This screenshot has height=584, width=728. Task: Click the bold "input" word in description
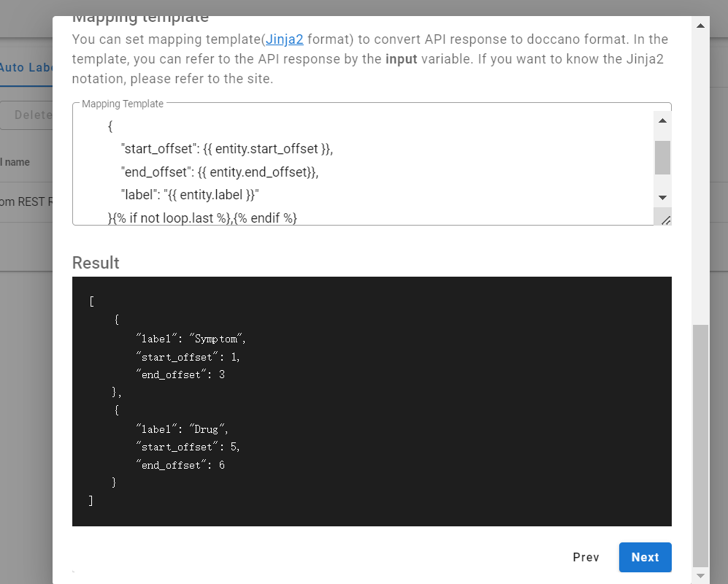click(401, 59)
